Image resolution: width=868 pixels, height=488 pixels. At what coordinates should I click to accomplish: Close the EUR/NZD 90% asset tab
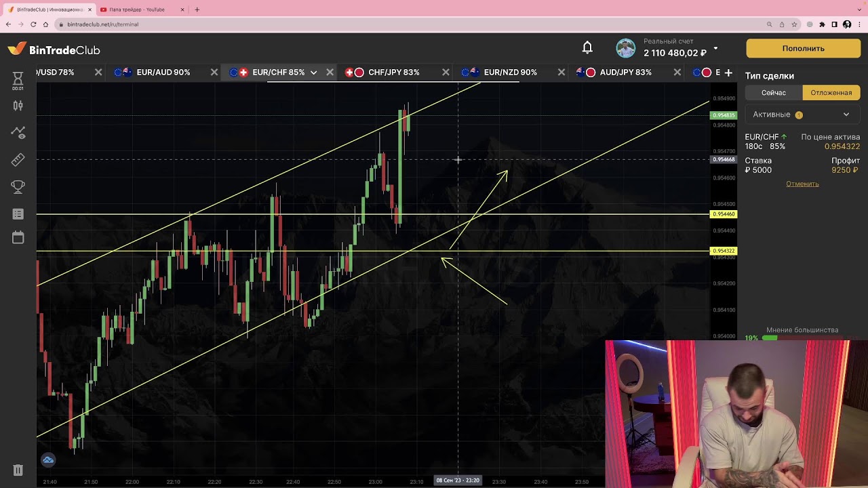pos(561,73)
